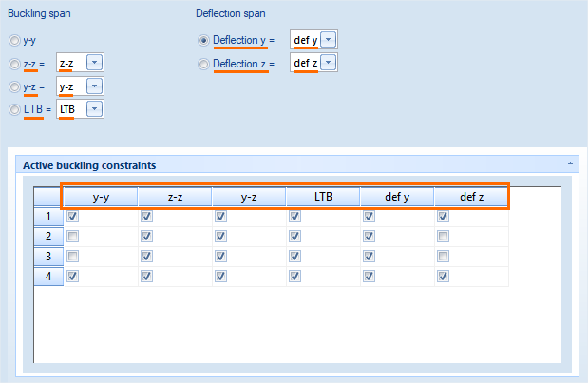This screenshot has height=383, width=588.
Task: Toggle def y checkbox in row 2
Action: coord(369,236)
